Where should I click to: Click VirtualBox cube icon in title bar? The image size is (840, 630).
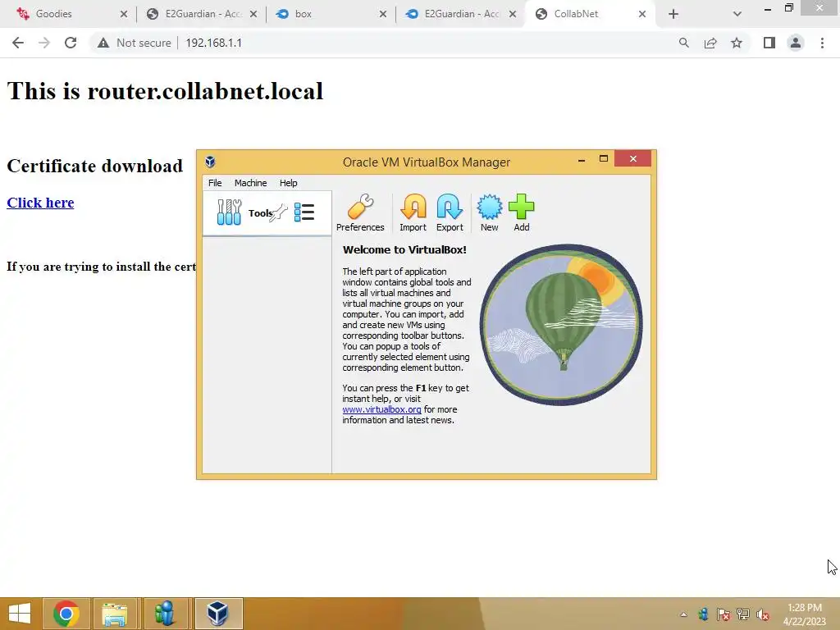(x=211, y=162)
